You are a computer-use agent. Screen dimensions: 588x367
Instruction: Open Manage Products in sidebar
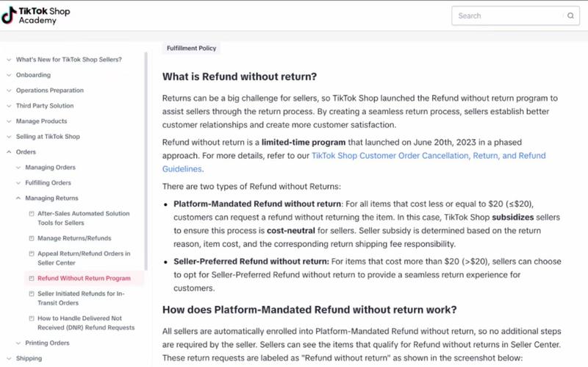click(x=41, y=121)
